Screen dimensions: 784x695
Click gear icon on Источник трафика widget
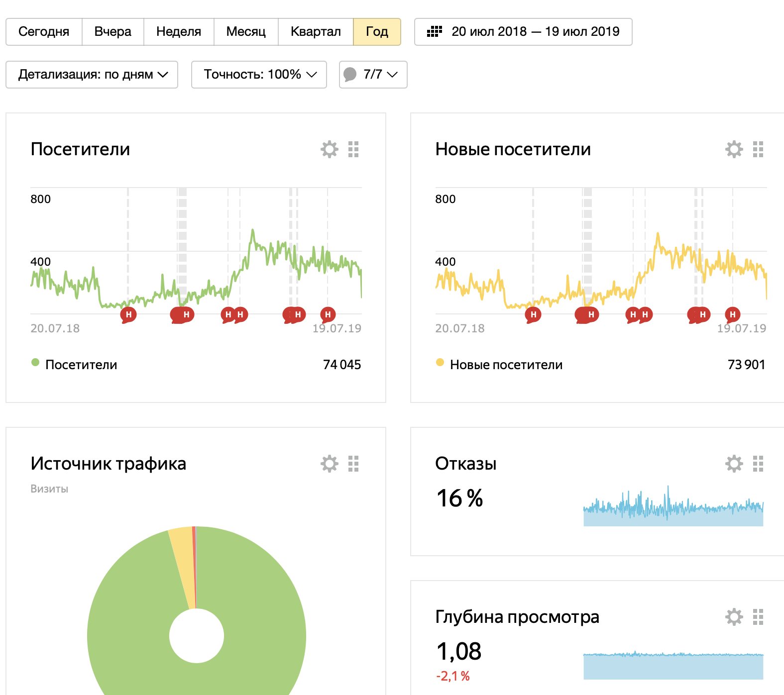[x=329, y=464]
